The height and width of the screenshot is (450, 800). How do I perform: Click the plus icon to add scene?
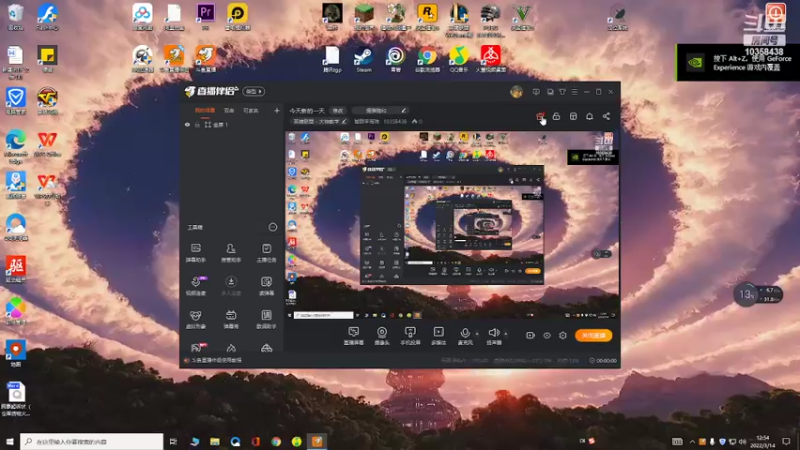click(277, 110)
